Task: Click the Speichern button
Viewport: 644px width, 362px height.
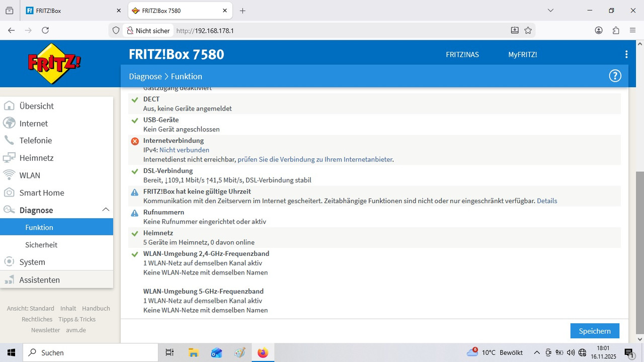Action: 595,331
